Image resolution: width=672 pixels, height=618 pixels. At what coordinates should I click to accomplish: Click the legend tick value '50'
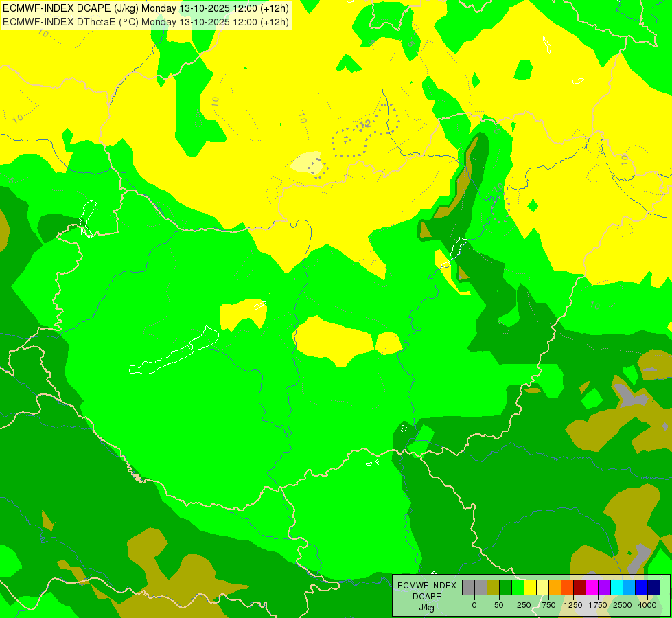tap(499, 605)
